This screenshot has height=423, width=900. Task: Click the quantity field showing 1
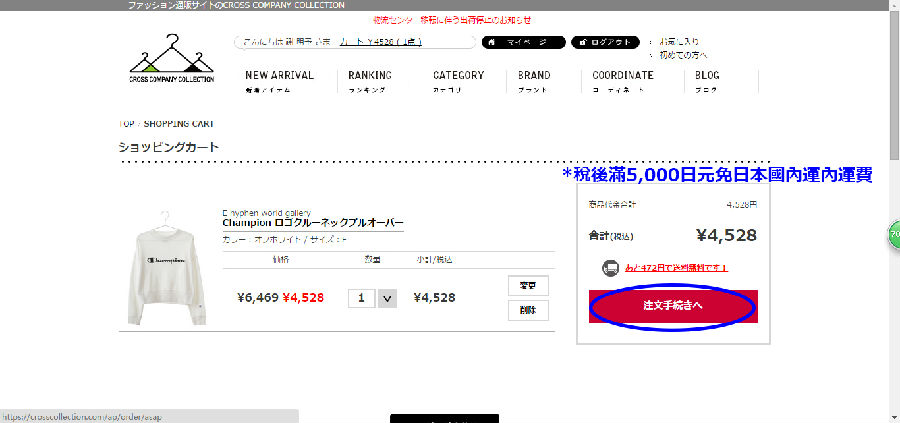pyautogui.click(x=362, y=298)
